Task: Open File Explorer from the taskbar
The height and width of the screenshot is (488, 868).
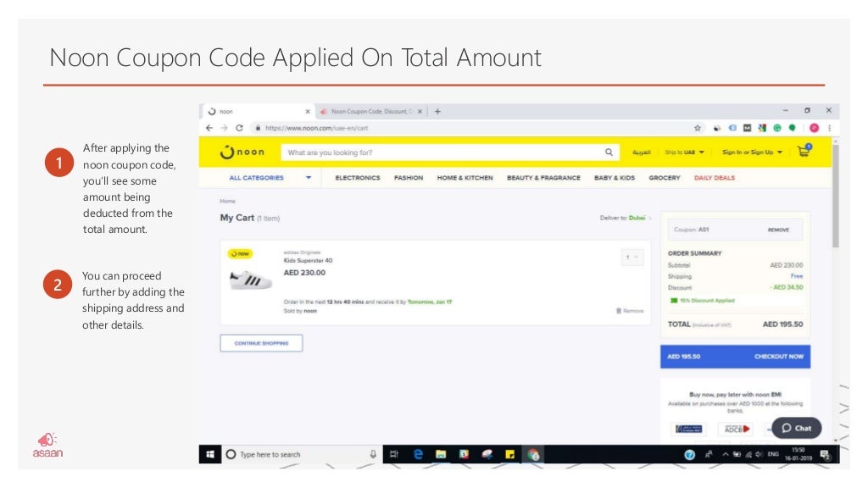Action: coord(441,454)
